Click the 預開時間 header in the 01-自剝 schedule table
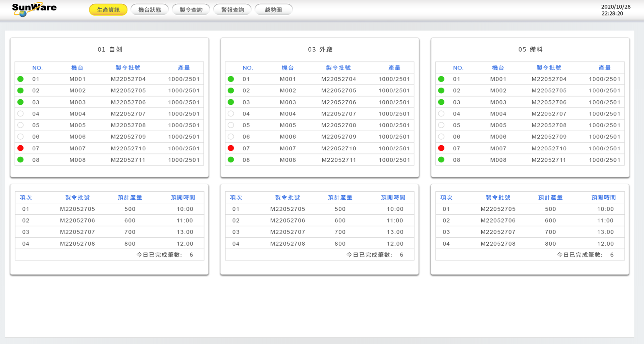 click(x=183, y=197)
